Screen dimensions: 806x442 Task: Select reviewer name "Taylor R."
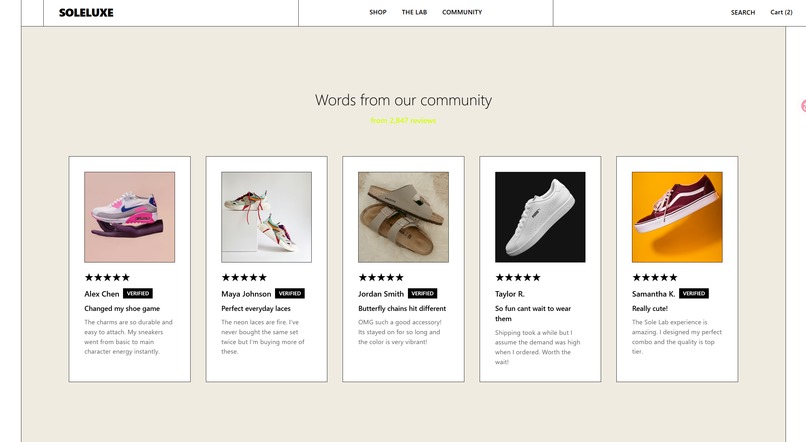[x=510, y=294]
